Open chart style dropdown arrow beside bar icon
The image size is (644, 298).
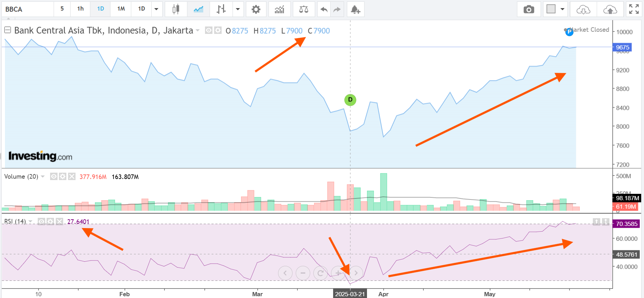pos(238,9)
